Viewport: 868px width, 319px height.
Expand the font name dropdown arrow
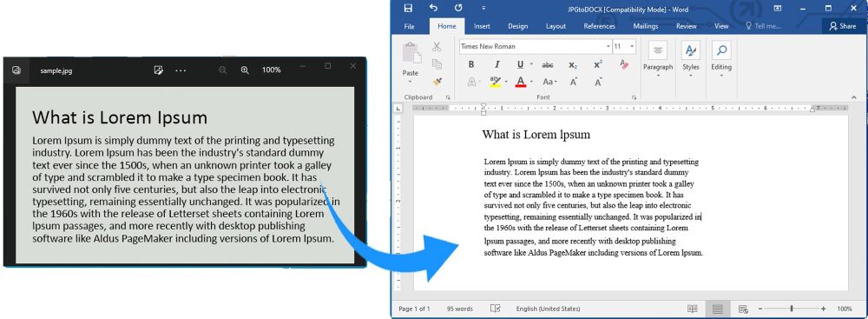608,46
